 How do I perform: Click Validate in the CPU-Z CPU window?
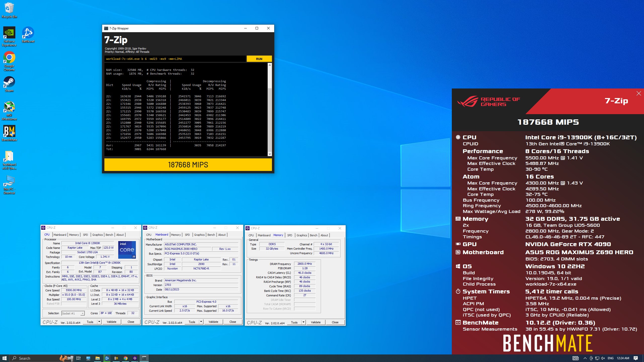[111, 322]
